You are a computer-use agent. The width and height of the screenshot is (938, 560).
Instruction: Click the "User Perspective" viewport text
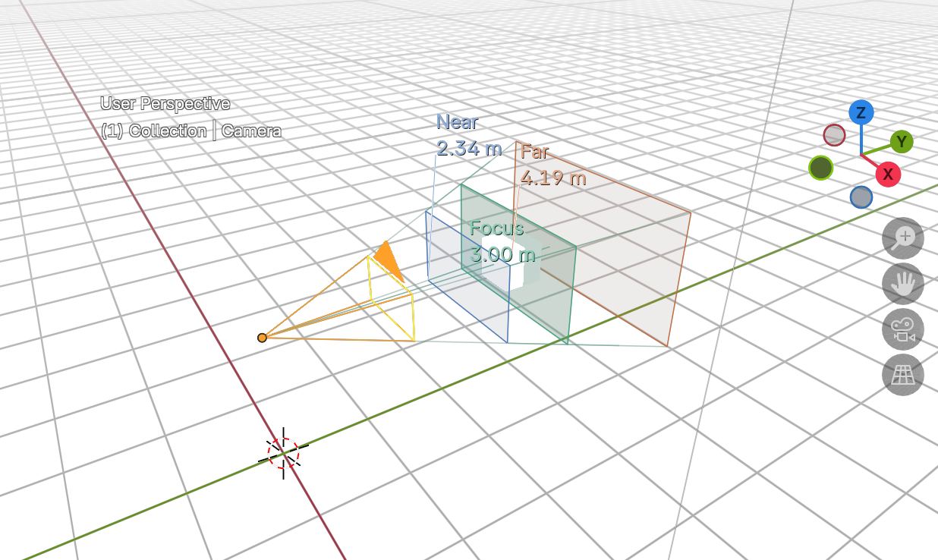click(165, 104)
